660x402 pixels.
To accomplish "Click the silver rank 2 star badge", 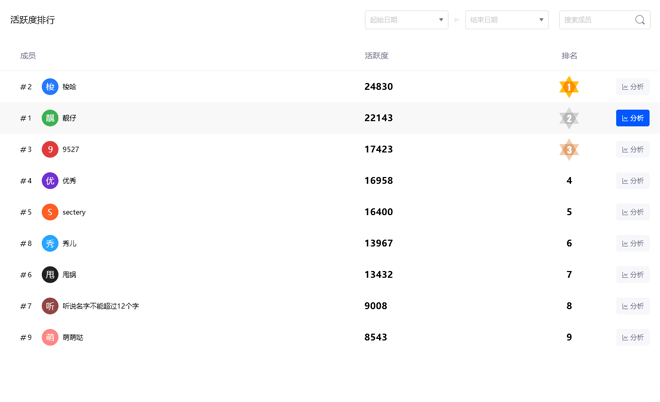I will click(x=569, y=118).
